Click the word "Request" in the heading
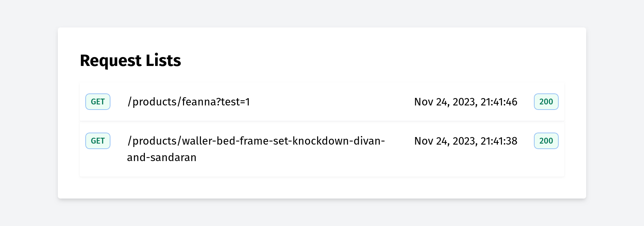Viewport: 644px width, 226px height. (110, 61)
